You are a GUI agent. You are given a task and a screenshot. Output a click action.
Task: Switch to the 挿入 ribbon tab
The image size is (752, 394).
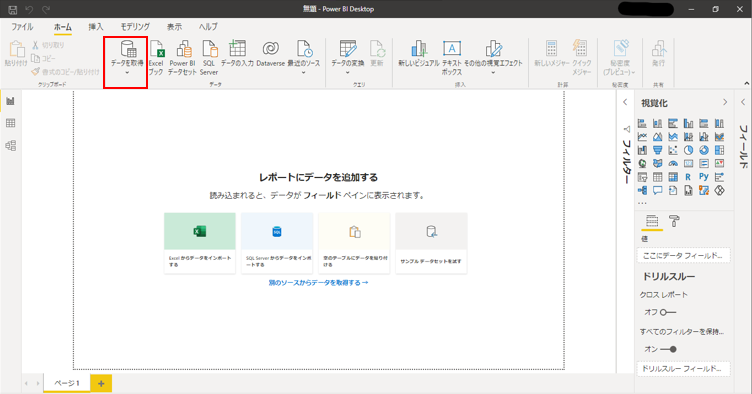[96, 27]
